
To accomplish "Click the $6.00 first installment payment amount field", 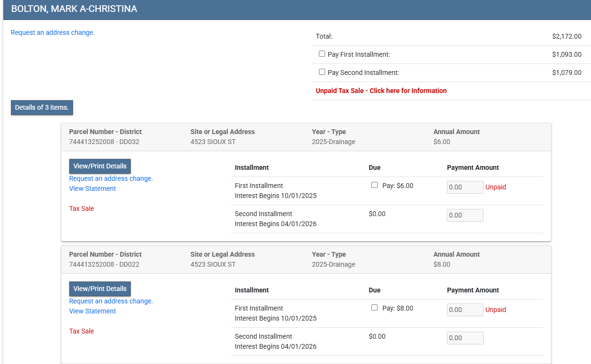I will point(465,187).
